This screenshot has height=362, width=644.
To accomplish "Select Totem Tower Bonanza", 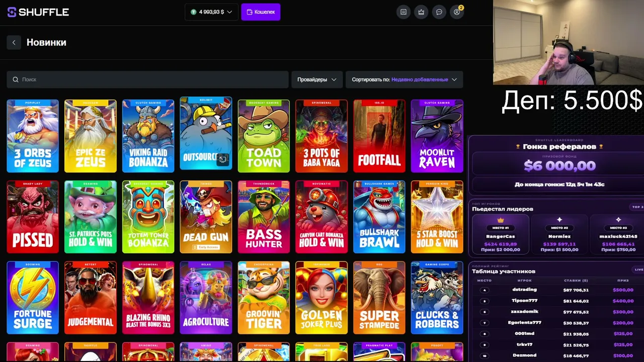I will tap(148, 217).
